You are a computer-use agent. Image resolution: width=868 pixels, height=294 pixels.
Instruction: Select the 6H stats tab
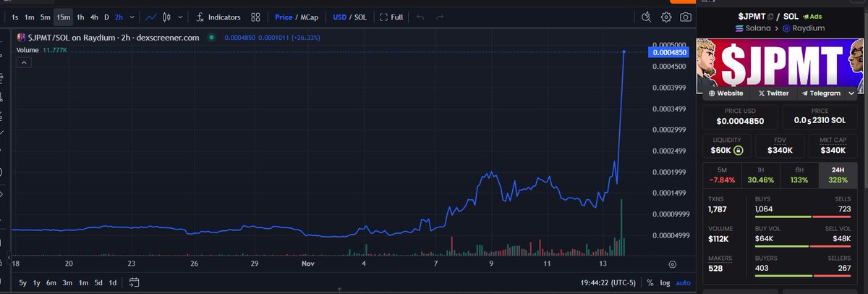799,174
